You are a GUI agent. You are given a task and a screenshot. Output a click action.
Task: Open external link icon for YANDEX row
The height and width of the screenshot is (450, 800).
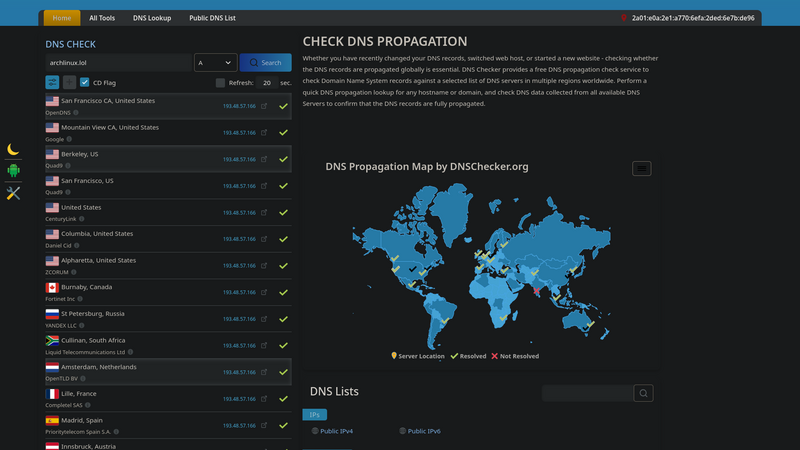coord(264,319)
